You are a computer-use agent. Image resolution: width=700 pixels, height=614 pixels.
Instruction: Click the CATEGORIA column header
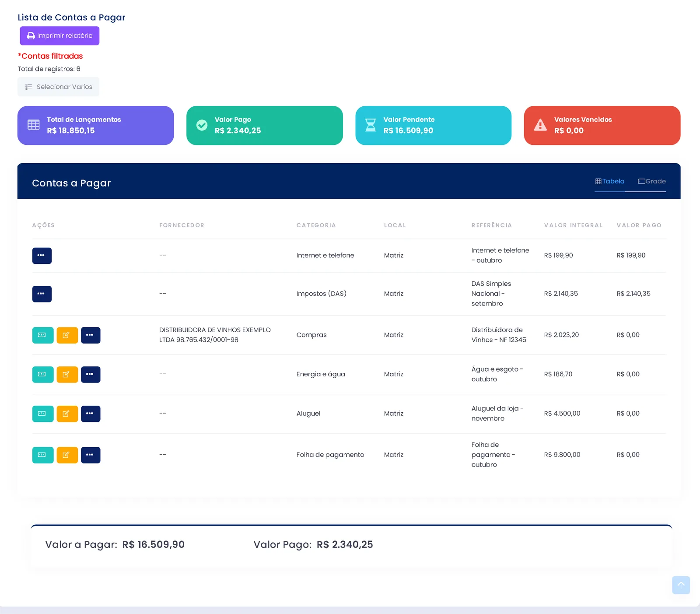(x=316, y=225)
